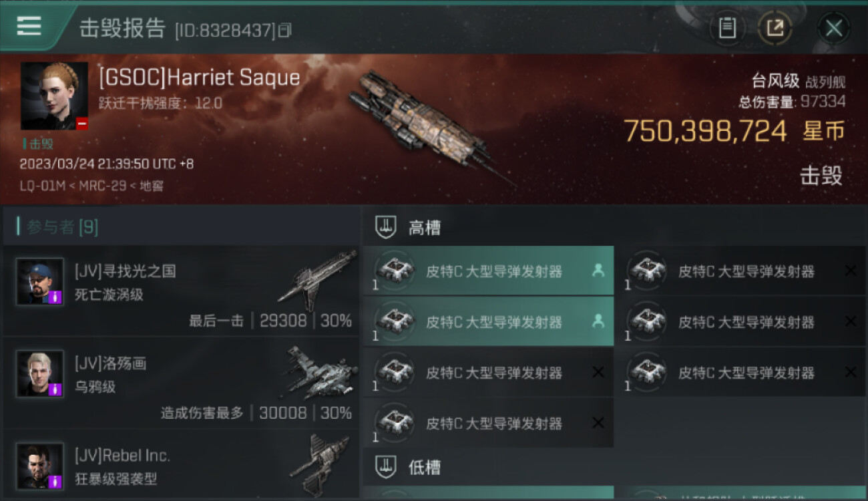Click the [GSOC]Harriet Saque name
Screen dimensions: 868x501
(199, 77)
